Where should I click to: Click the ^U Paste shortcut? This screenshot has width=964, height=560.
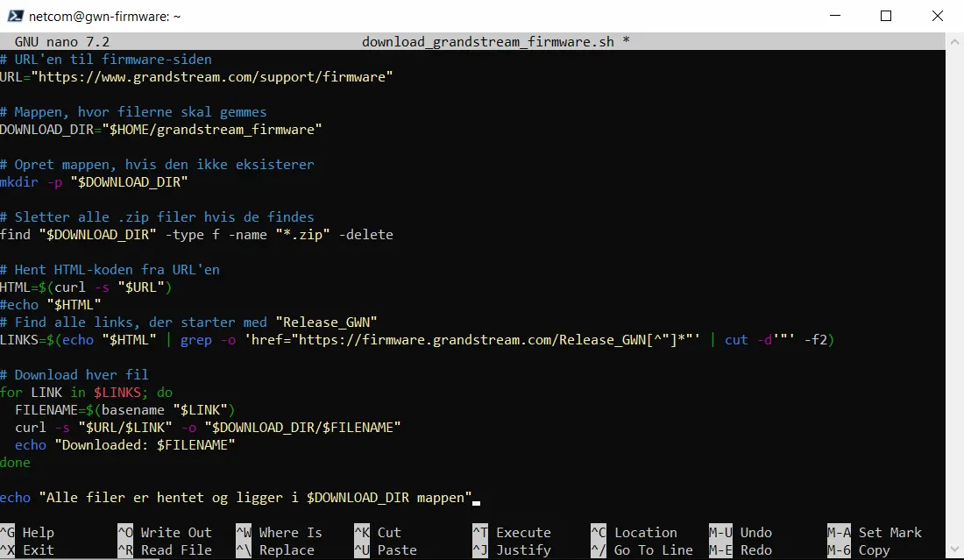coord(386,550)
